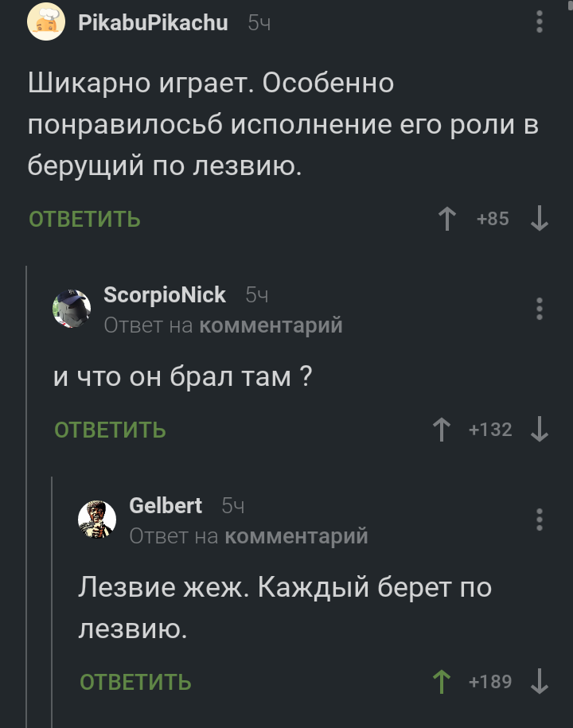Downvote PikabuPikachu's comment
Image resolution: width=573 pixels, height=728 pixels.
539,219
